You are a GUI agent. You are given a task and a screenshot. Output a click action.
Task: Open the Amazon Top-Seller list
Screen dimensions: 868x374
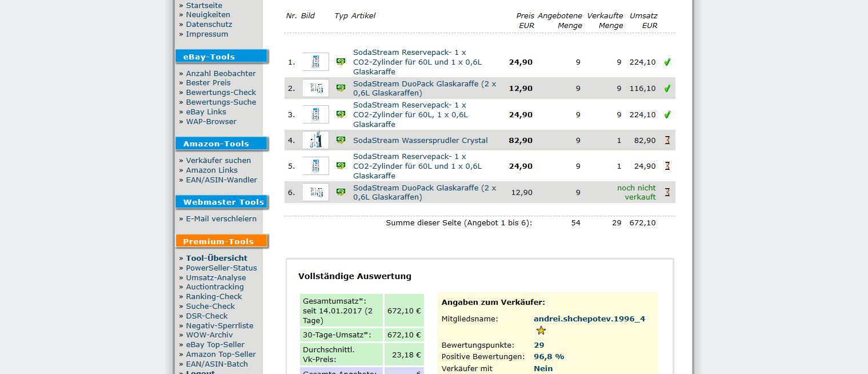[221, 354]
